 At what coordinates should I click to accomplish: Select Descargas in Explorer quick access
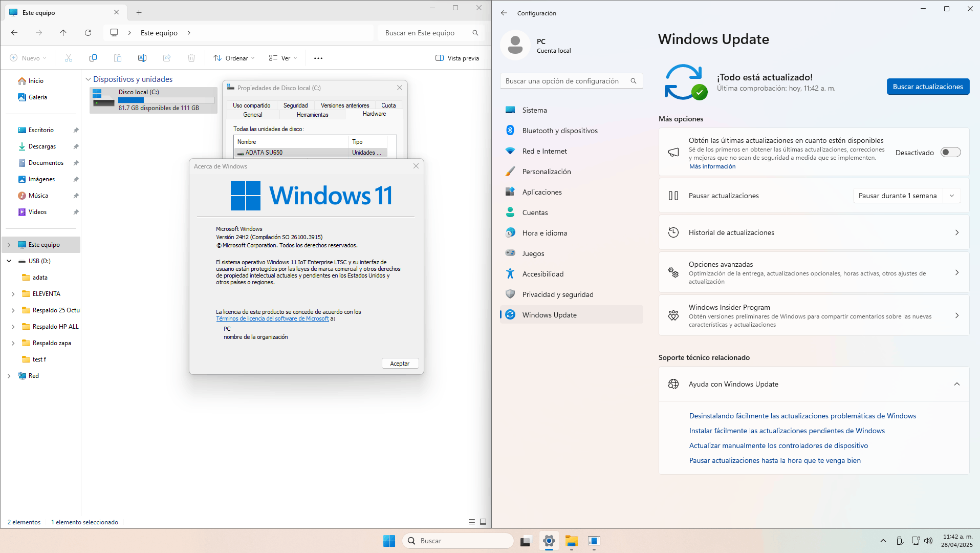coord(42,146)
